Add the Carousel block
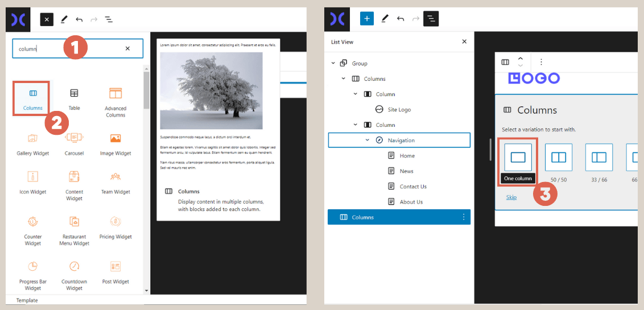The width and height of the screenshot is (644, 310). tap(74, 143)
